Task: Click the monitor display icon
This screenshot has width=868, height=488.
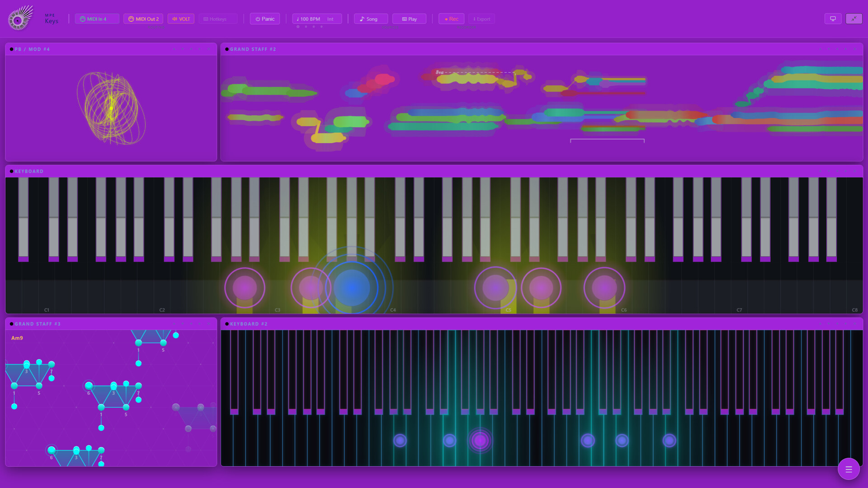Action: [x=833, y=19]
